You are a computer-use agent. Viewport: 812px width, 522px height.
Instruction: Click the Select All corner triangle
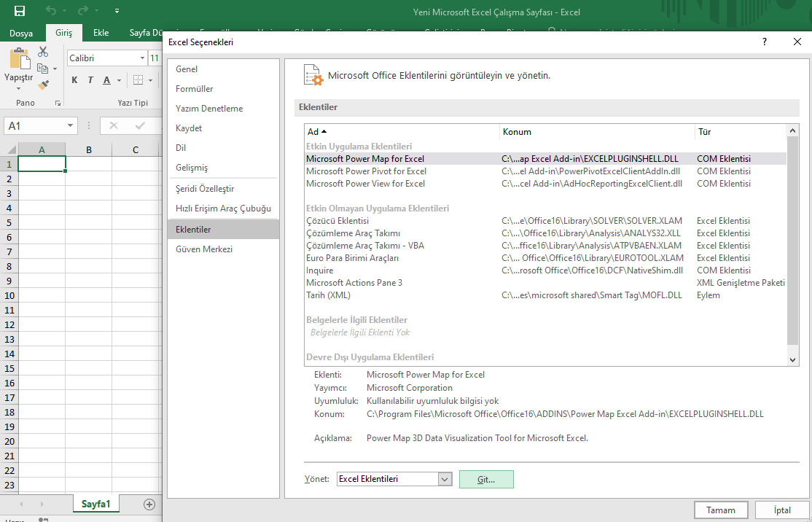tap(11, 150)
